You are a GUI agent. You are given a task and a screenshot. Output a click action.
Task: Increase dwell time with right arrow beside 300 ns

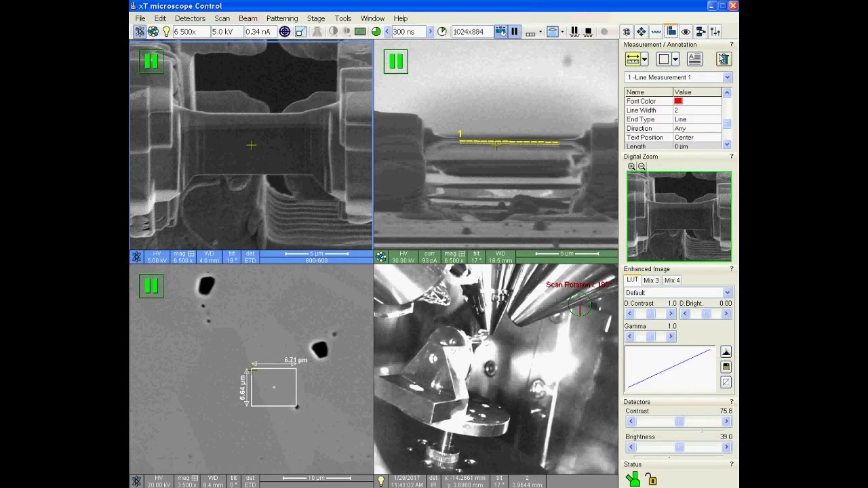tap(430, 31)
